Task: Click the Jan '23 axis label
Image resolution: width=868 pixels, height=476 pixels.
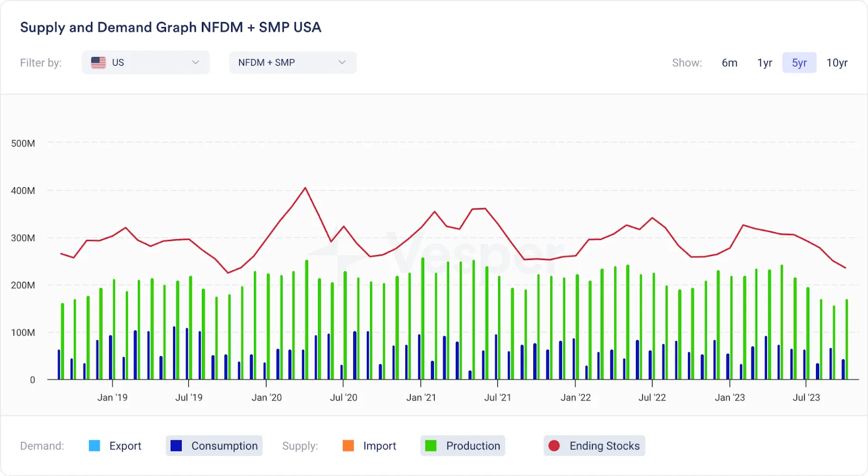Action: point(730,397)
